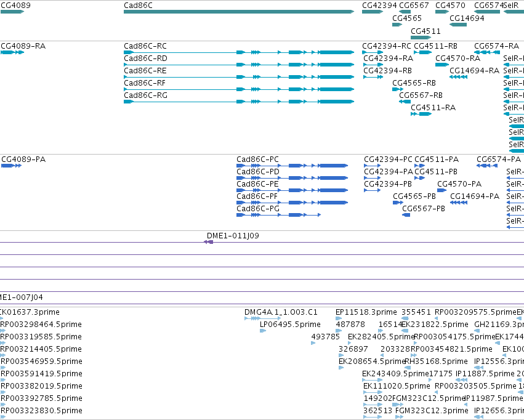524x420 pixels.
Task: Click the purple DME1-011J09 arrow glyph
Action: 209,242
